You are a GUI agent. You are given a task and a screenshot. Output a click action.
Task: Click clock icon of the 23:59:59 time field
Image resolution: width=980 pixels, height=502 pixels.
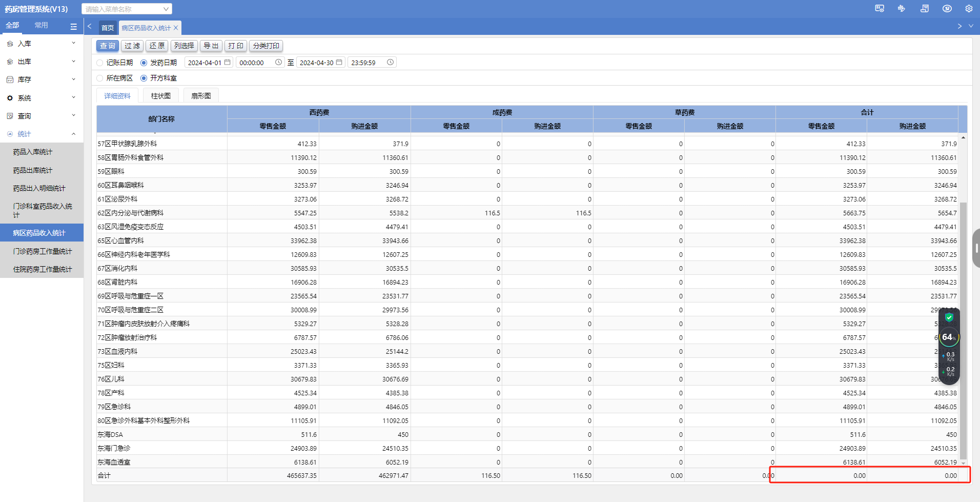(390, 62)
